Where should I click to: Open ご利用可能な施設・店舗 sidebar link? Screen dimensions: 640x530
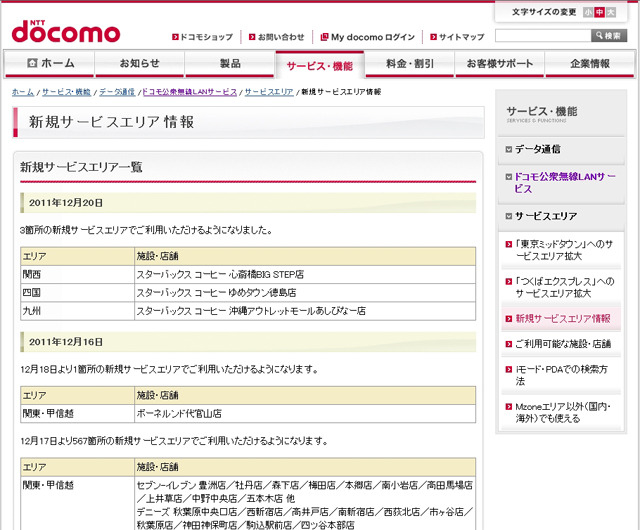coord(563,344)
